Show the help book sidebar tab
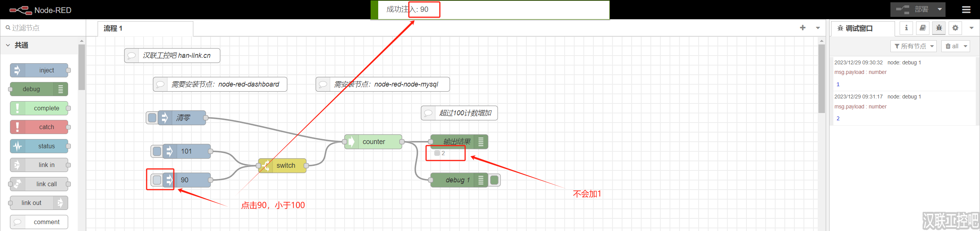The image size is (980, 231). (x=923, y=28)
